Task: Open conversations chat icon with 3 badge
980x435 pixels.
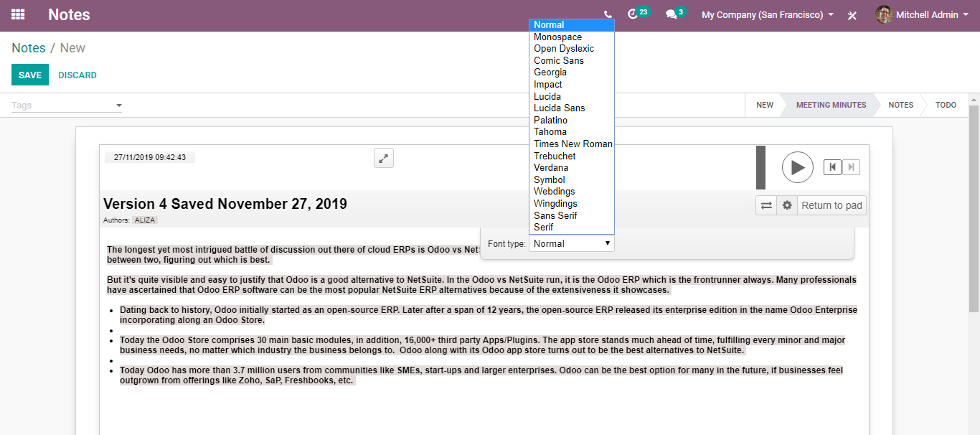Action: tap(675, 14)
